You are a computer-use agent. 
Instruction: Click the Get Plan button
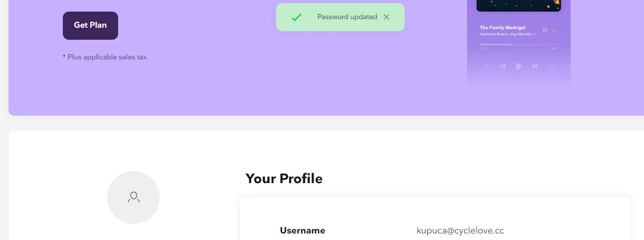pos(90,26)
